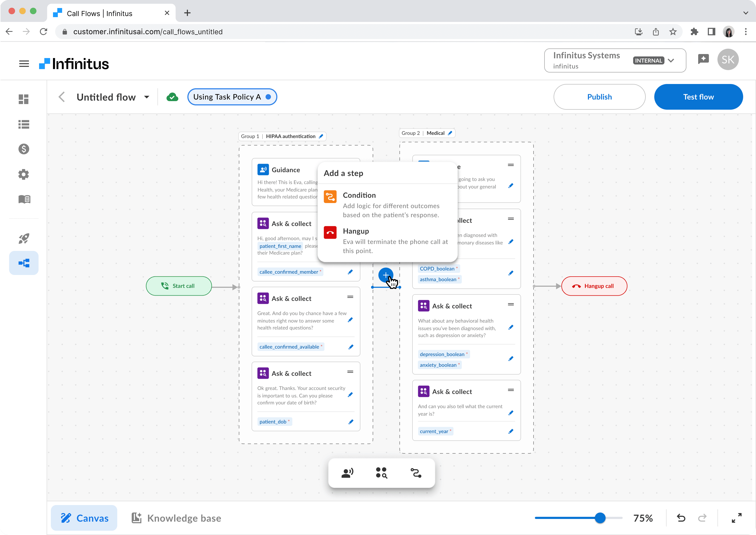Edit the depression and anxiety variables pencil
This screenshot has width=756, height=535.
511,359
